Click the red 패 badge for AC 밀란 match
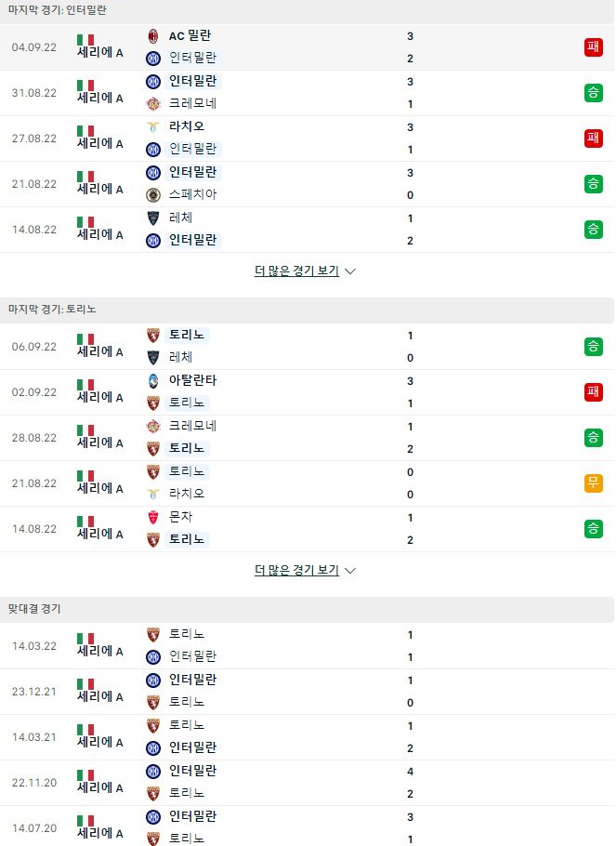 pyautogui.click(x=594, y=46)
